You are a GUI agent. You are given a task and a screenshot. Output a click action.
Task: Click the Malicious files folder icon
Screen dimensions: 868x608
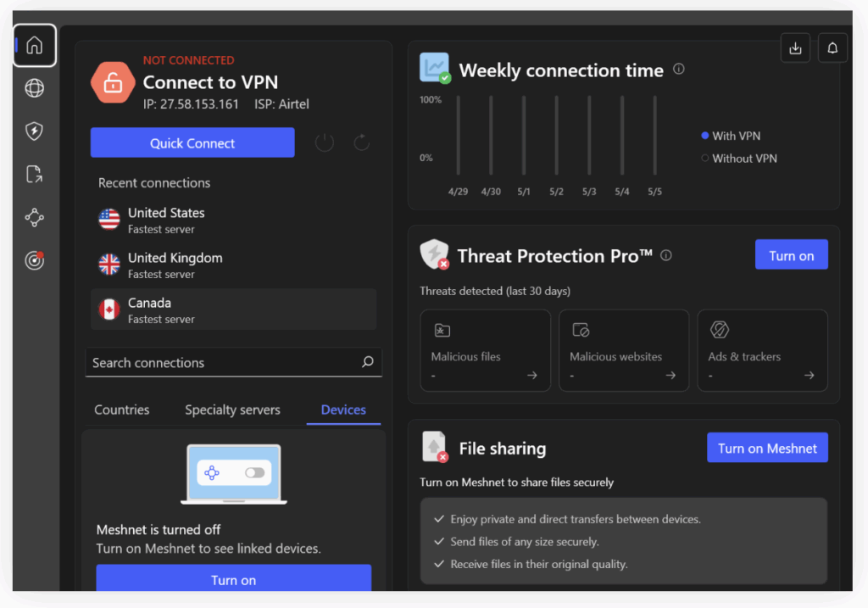click(442, 331)
